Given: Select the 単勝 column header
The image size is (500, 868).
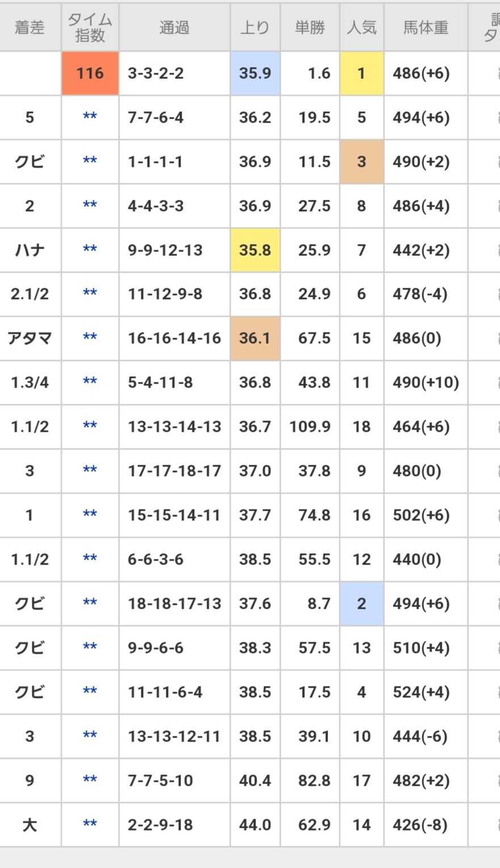Looking at the screenshot, I should point(310,27).
